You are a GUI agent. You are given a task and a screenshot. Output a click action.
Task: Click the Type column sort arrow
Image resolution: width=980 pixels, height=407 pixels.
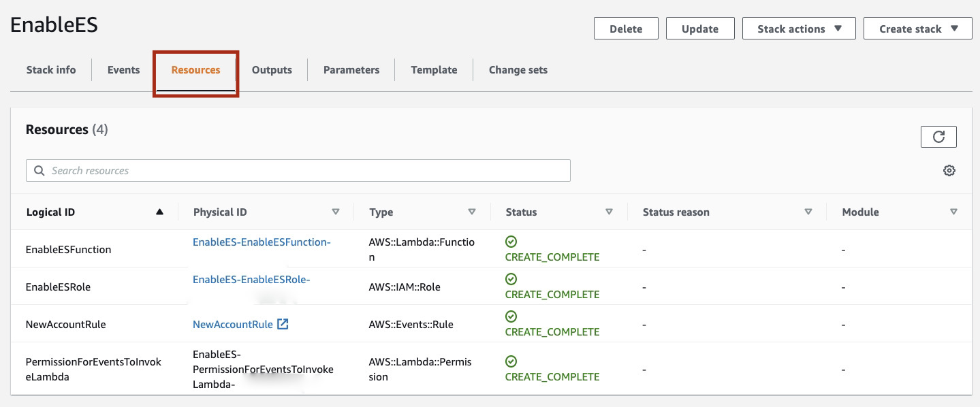471,212
